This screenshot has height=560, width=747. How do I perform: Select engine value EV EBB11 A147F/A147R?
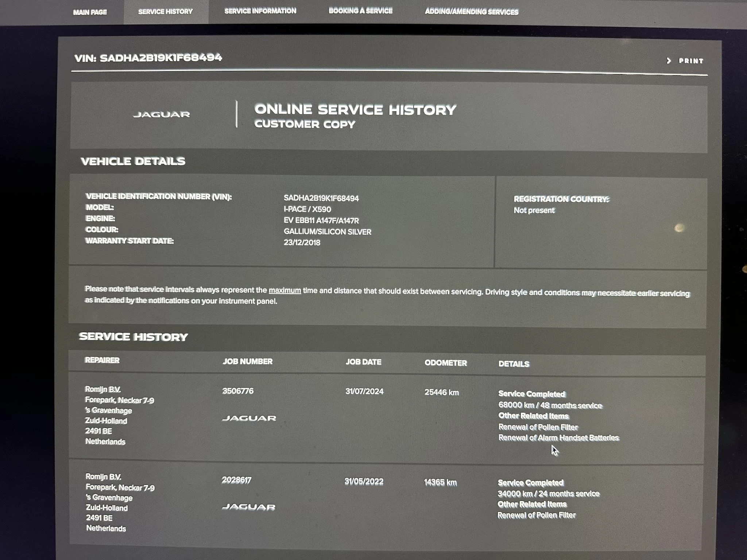321,221
